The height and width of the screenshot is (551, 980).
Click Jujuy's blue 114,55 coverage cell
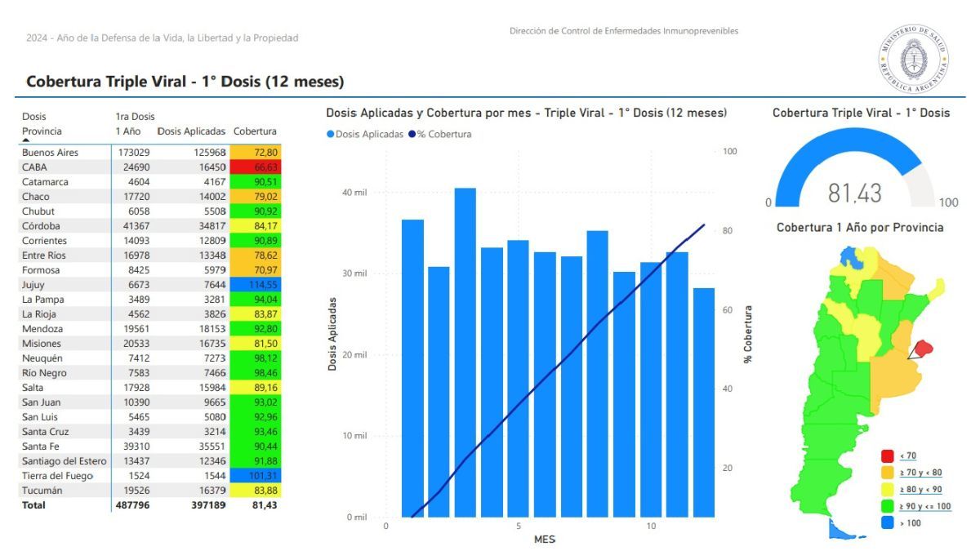[x=256, y=285]
